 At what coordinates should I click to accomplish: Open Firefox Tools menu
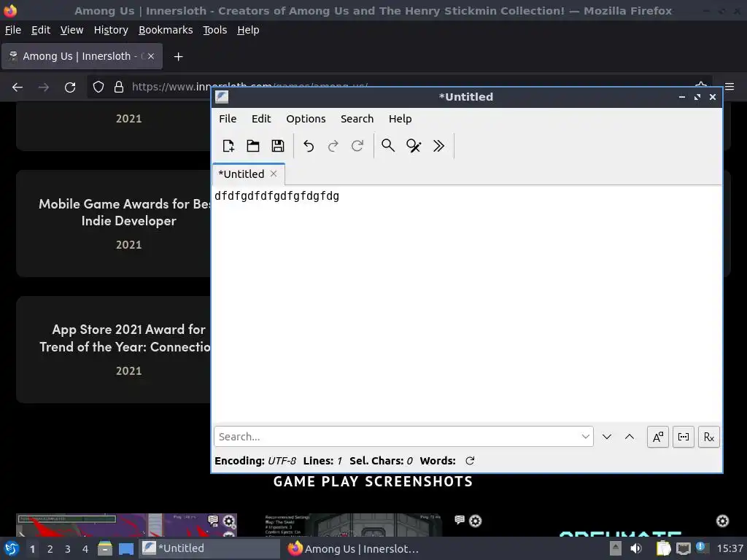(x=215, y=30)
